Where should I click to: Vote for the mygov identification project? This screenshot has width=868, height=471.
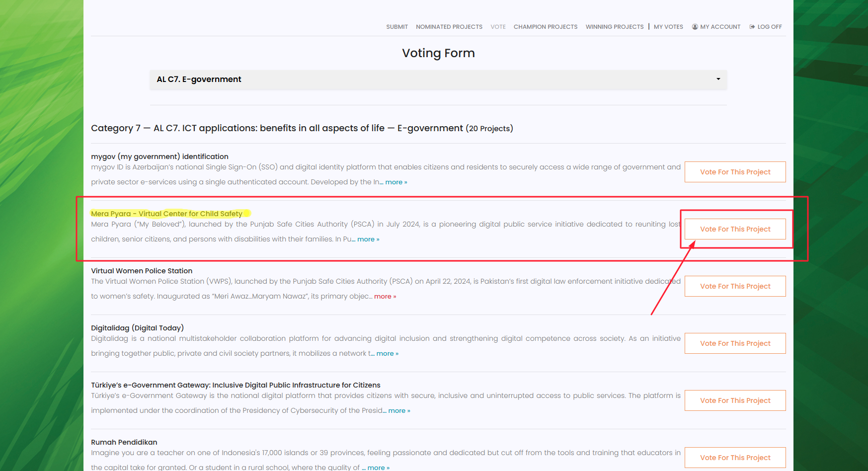tap(735, 172)
